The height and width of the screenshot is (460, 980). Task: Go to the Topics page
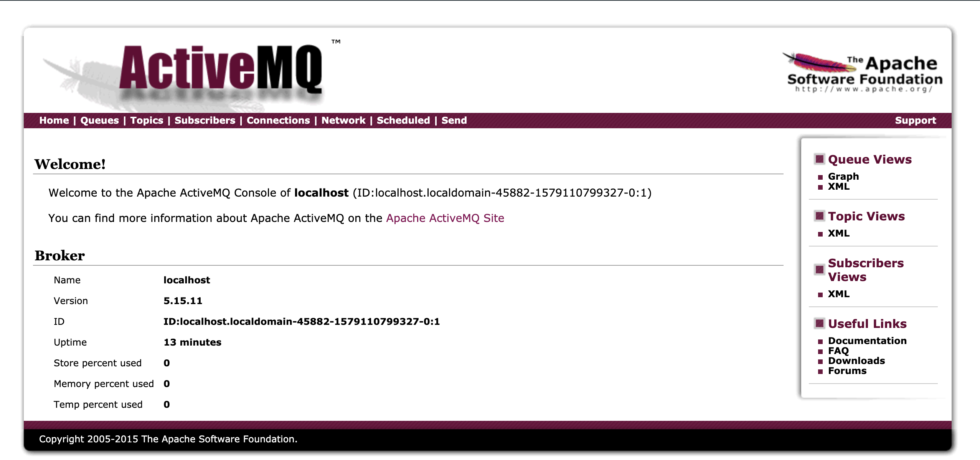pos(147,121)
